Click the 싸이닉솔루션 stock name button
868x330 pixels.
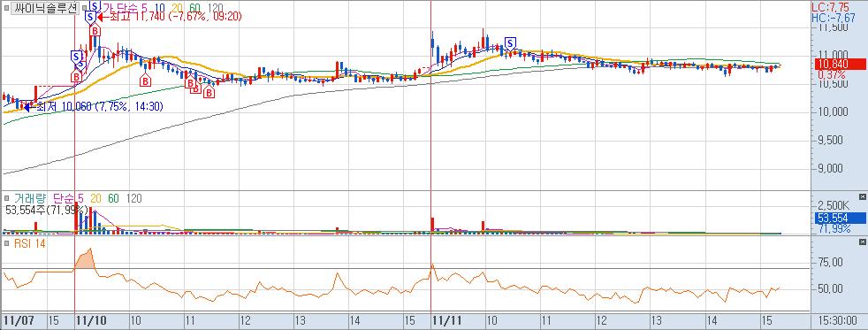tap(45, 8)
